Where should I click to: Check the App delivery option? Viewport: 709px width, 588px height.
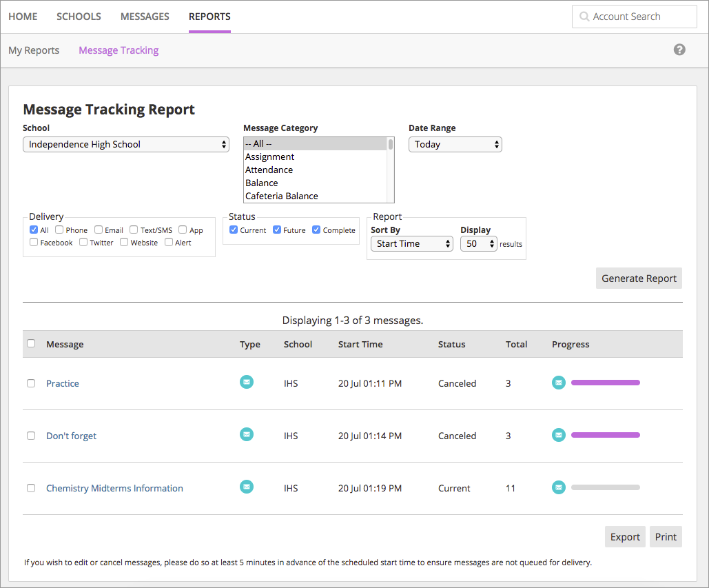pyautogui.click(x=183, y=230)
